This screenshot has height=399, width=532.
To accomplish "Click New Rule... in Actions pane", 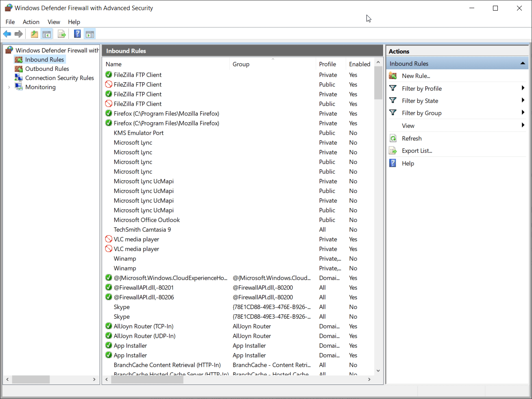I will point(416,76).
